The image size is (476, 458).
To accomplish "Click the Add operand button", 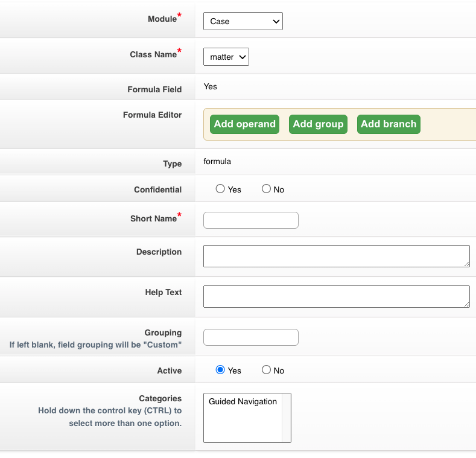I will [x=244, y=124].
